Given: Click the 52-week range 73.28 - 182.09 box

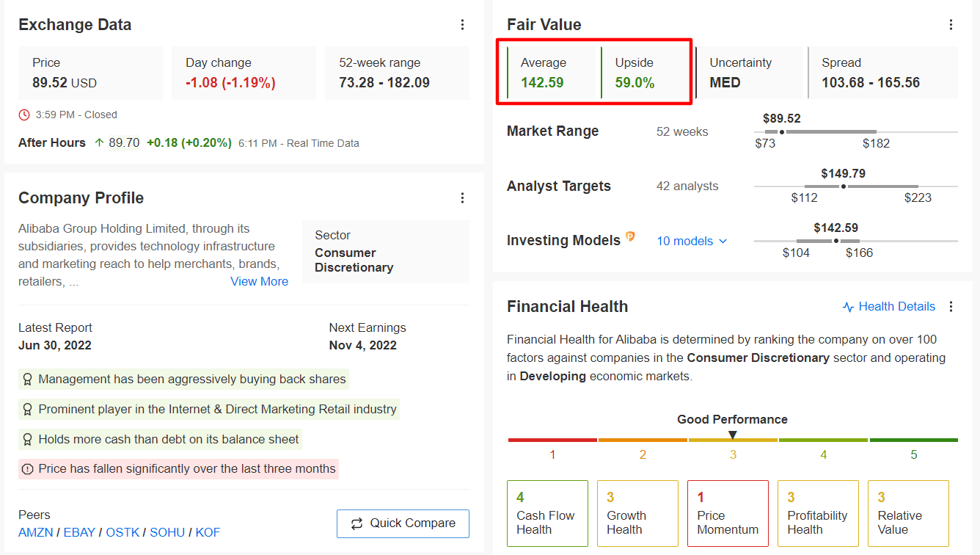Looking at the screenshot, I should (x=397, y=73).
